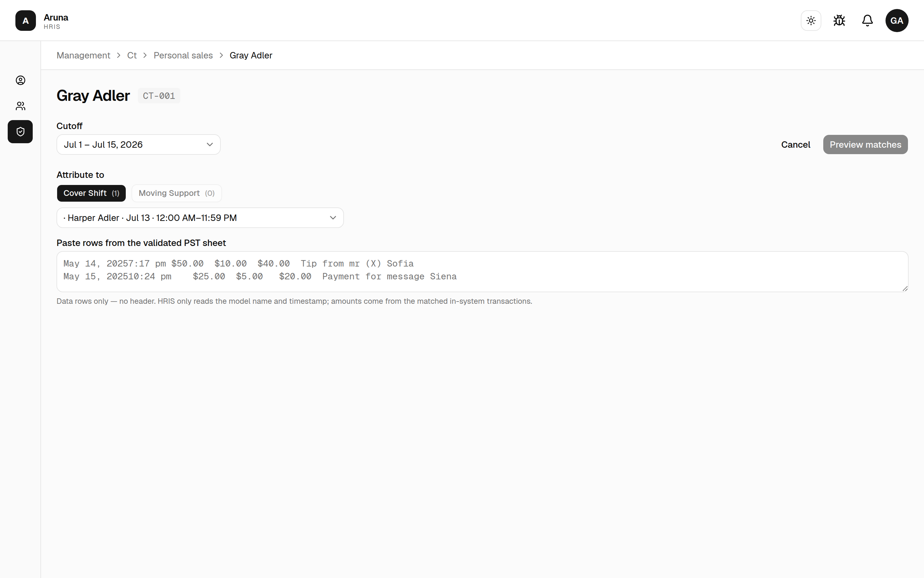924x578 pixels.
Task: Click the 'Attribute to' label
Action: point(80,175)
